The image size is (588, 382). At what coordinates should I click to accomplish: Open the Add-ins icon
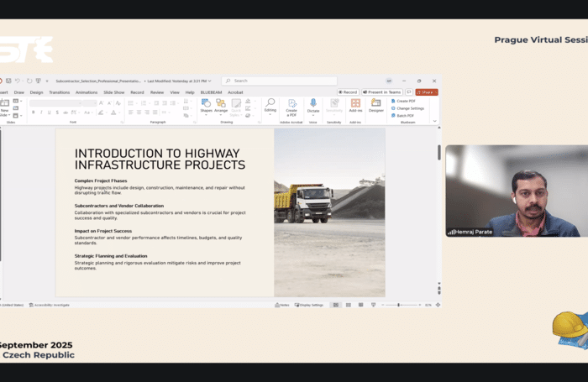click(355, 104)
